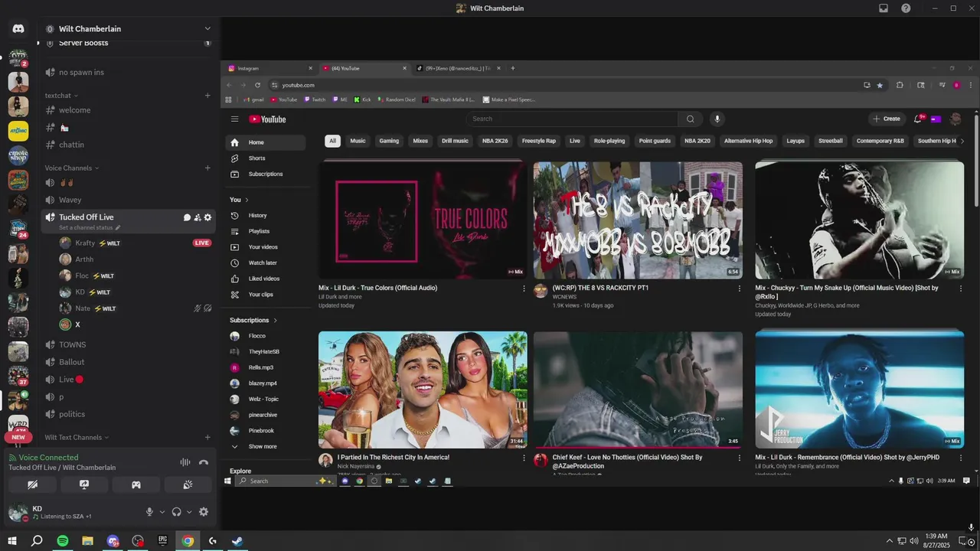Bookmark this page with star icon
Viewport: 980px width, 551px height.
[880, 85]
